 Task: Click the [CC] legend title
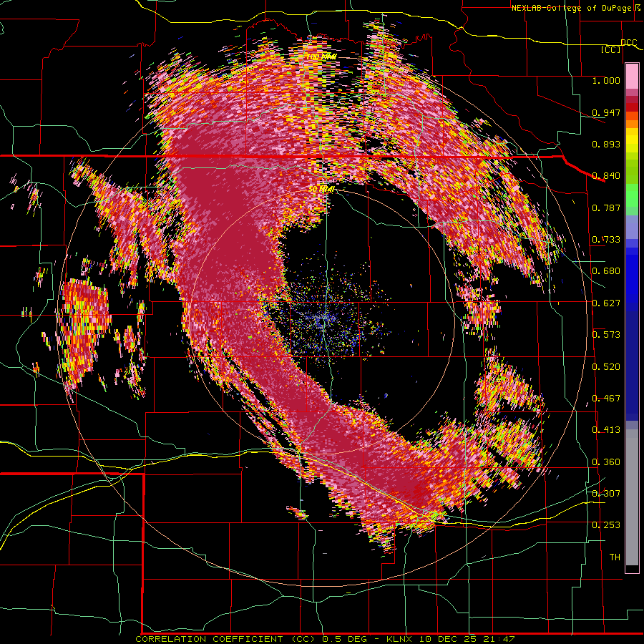pos(611,49)
